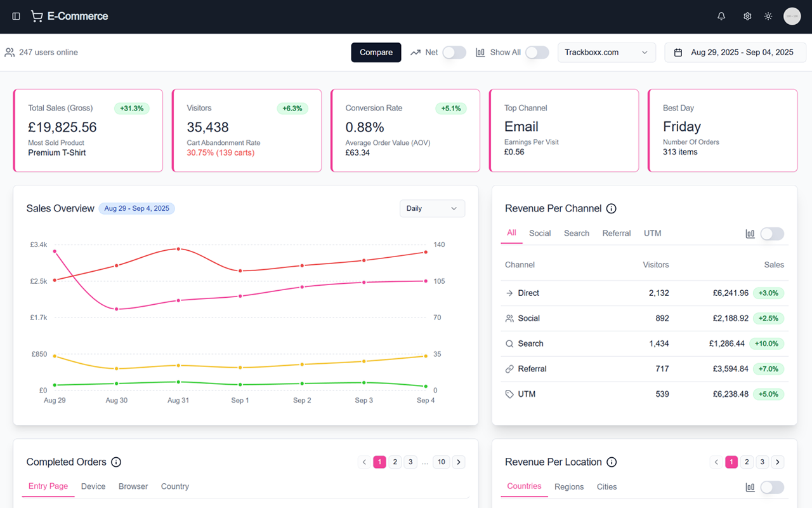Toggle the Net switch in the header
The width and height of the screenshot is (812, 508).
point(454,52)
